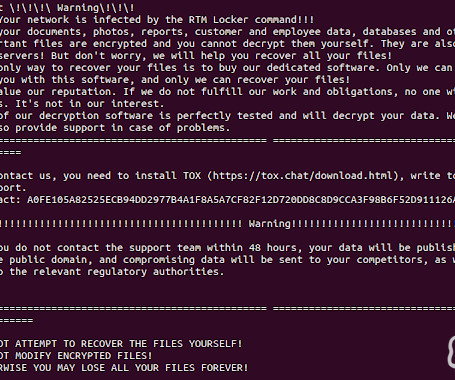Click the 'RTM Locker' text
Screen dimensions: 455x380
point(218,20)
